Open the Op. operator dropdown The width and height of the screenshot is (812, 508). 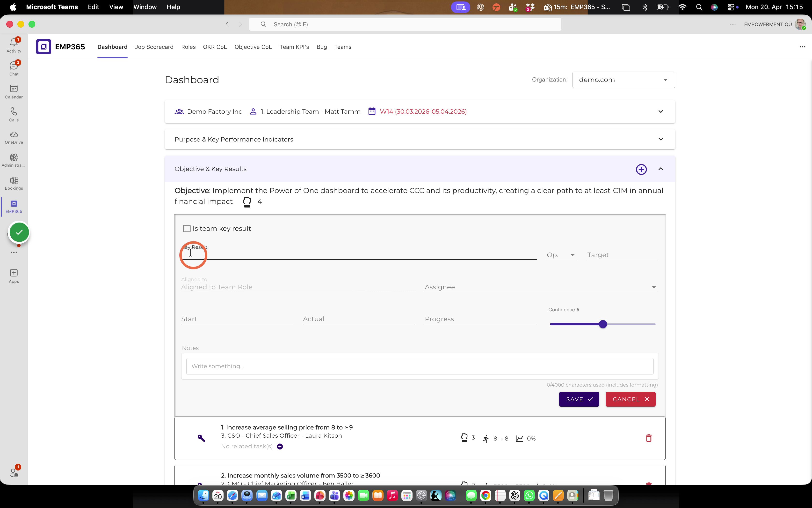point(562,255)
